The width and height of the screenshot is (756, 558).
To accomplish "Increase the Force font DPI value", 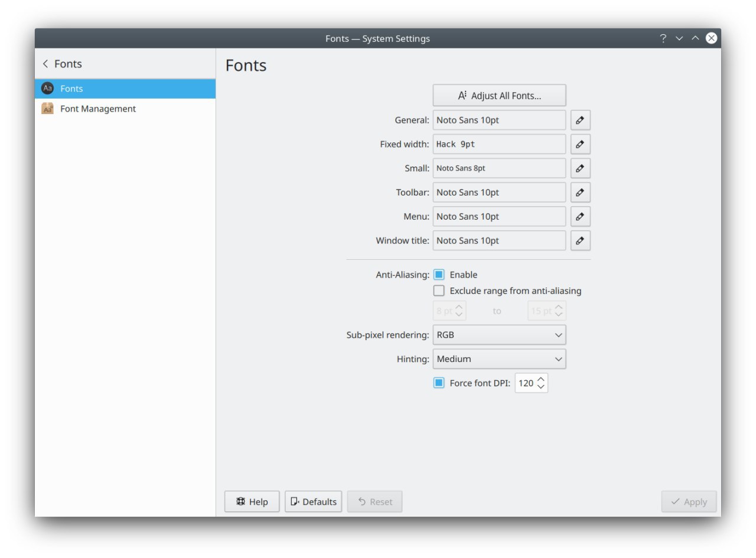I will (x=541, y=379).
